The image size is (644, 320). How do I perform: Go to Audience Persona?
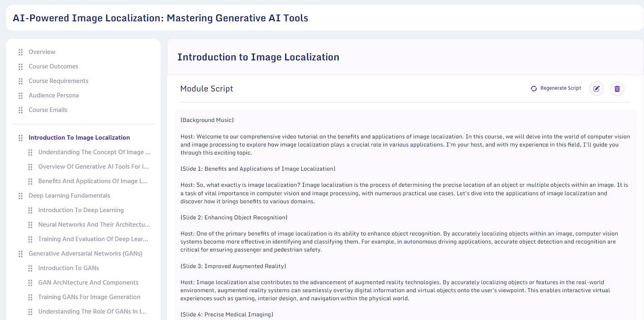pyautogui.click(x=54, y=95)
